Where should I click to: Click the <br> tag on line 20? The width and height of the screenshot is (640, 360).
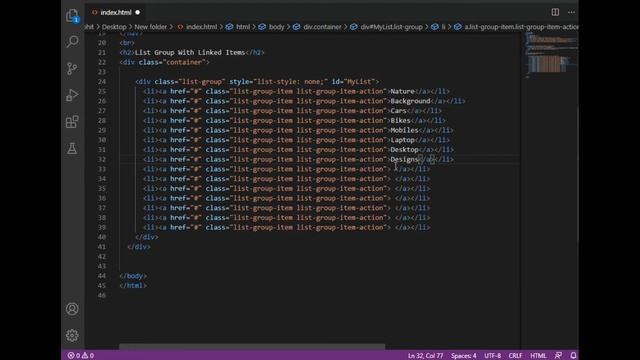tap(127, 43)
